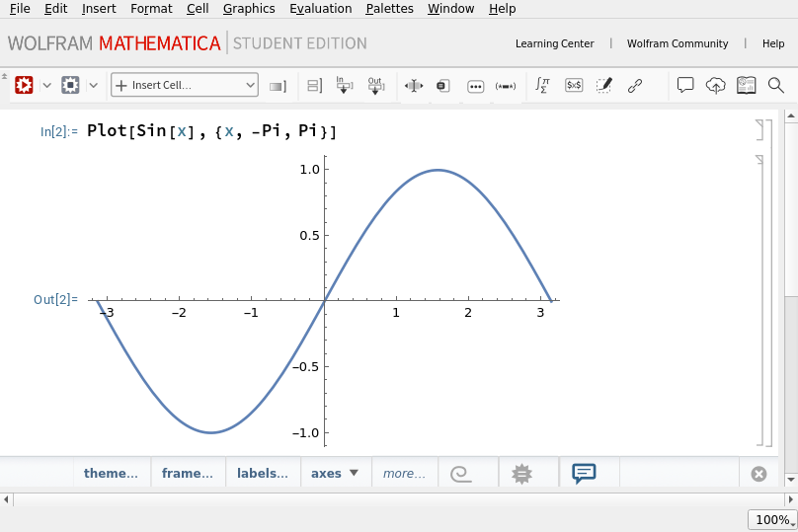Image resolution: width=798 pixels, height=532 pixels.
Task: Click the vertical scrollbar up arrow
Action: tap(791, 115)
